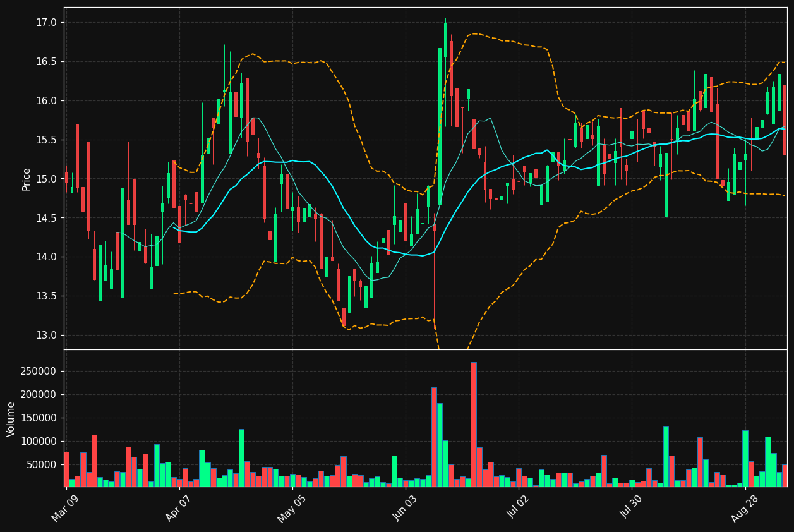Click the 15.0 price axis label
Image resolution: width=794 pixels, height=532 pixels.
coord(47,179)
